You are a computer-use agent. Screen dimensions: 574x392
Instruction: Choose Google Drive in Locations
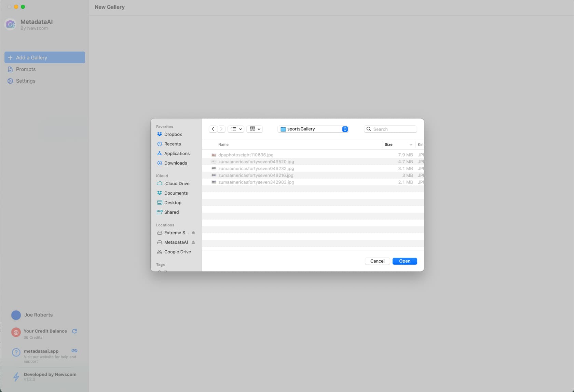click(x=177, y=252)
